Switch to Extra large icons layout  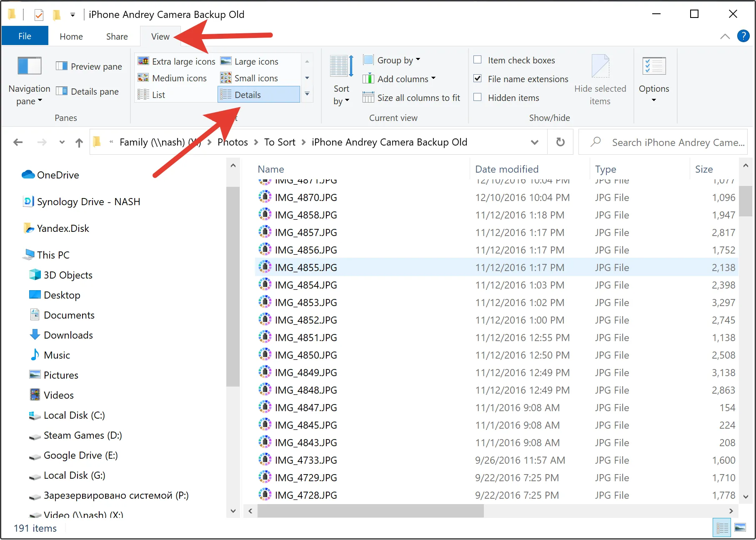176,61
